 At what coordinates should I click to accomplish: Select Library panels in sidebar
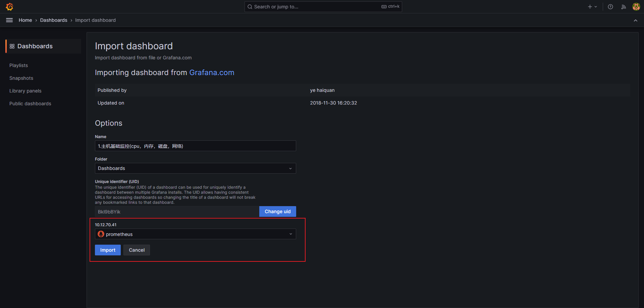[x=25, y=91]
